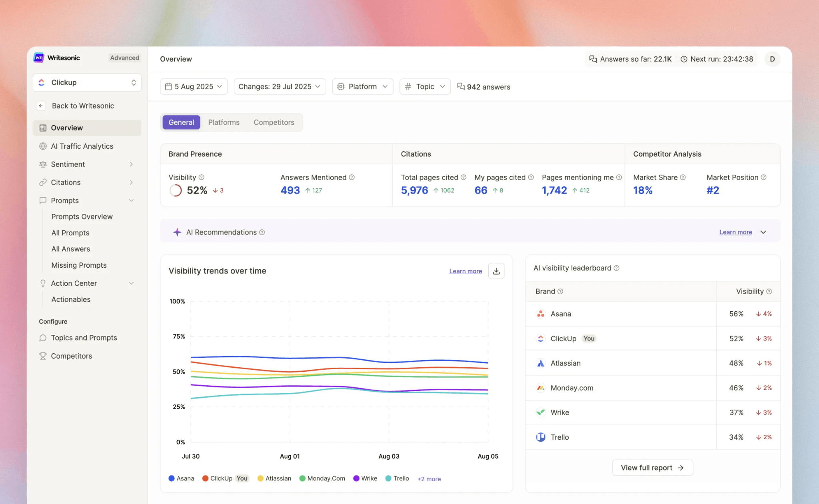Click the Sentiment sidebar icon
This screenshot has width=819, height=504.
[x=43, y=164]
